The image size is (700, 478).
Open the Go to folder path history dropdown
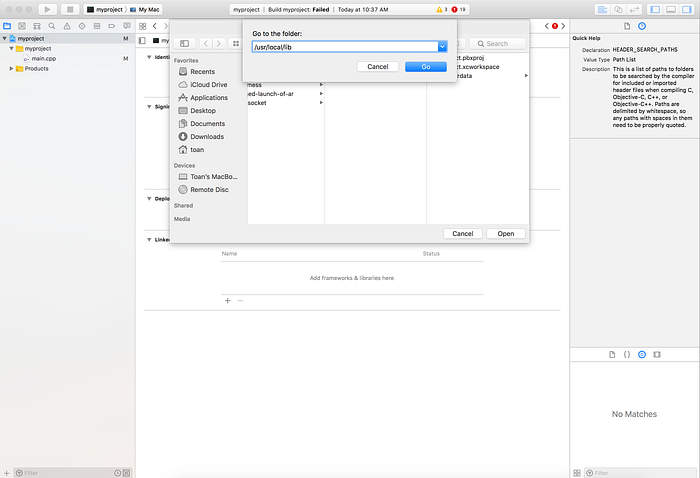(x=442, y=46)
